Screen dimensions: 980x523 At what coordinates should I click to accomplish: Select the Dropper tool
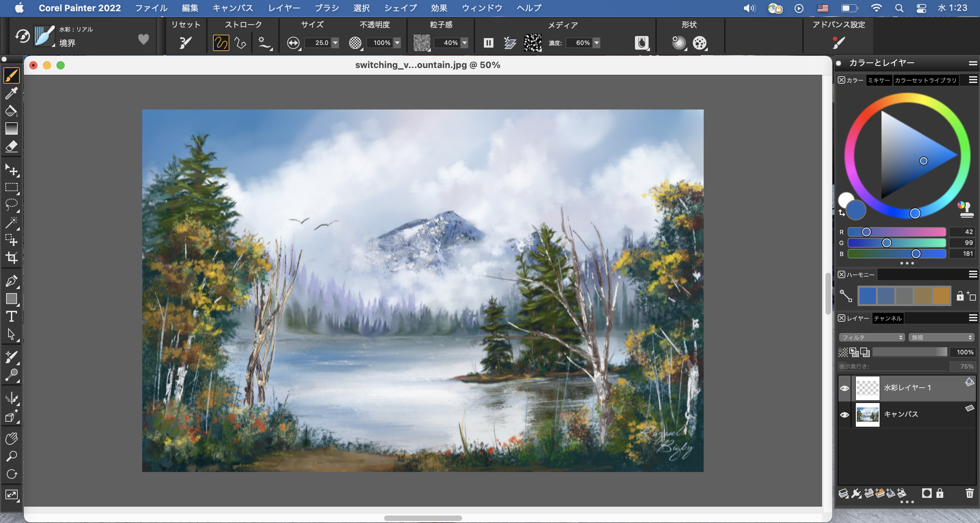tap(11, 93)
